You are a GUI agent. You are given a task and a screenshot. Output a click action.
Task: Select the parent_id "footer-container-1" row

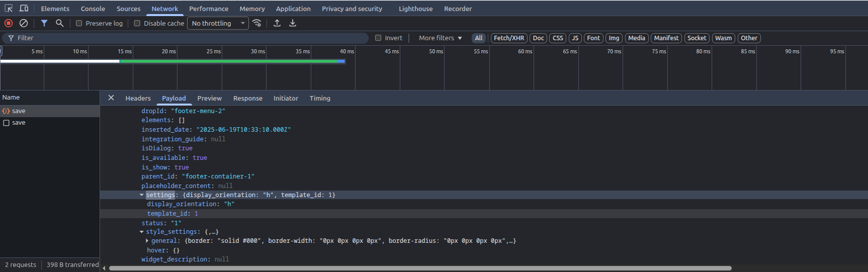(484, 176)
